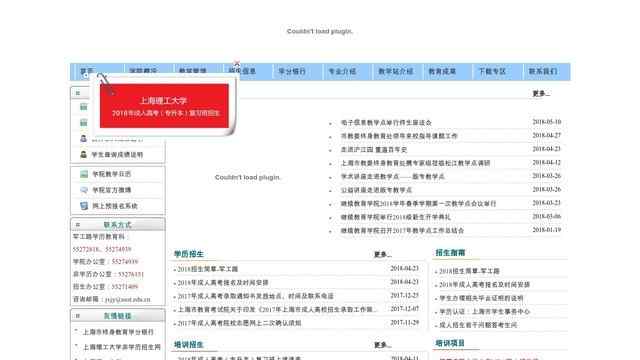Viewport: 640px width, 360px height.
Task: Open sidebar link 网上预报名系统
Action: (115, 206)
